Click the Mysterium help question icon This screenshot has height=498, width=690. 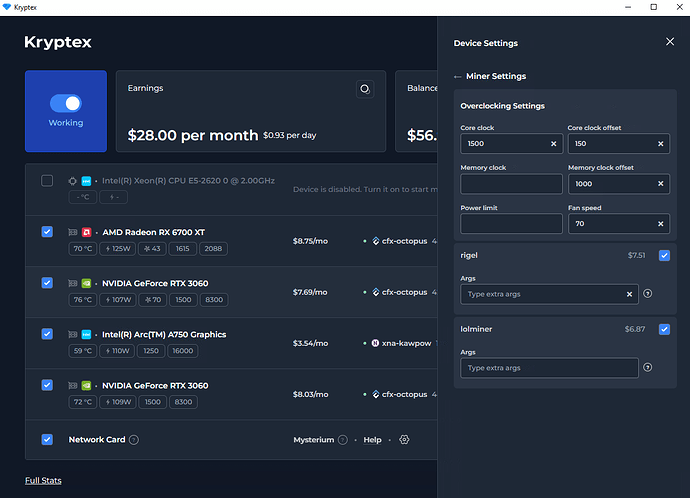click(343, 440)
